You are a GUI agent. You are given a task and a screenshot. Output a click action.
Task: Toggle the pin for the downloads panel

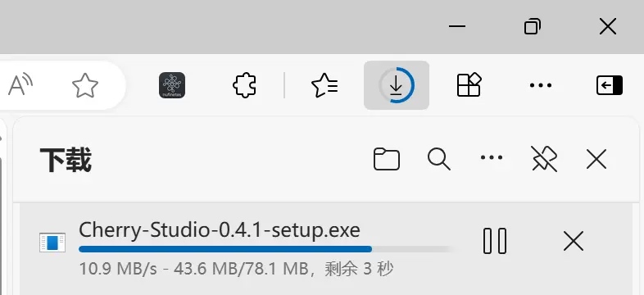pyautogui.click(x=544, y=159)
